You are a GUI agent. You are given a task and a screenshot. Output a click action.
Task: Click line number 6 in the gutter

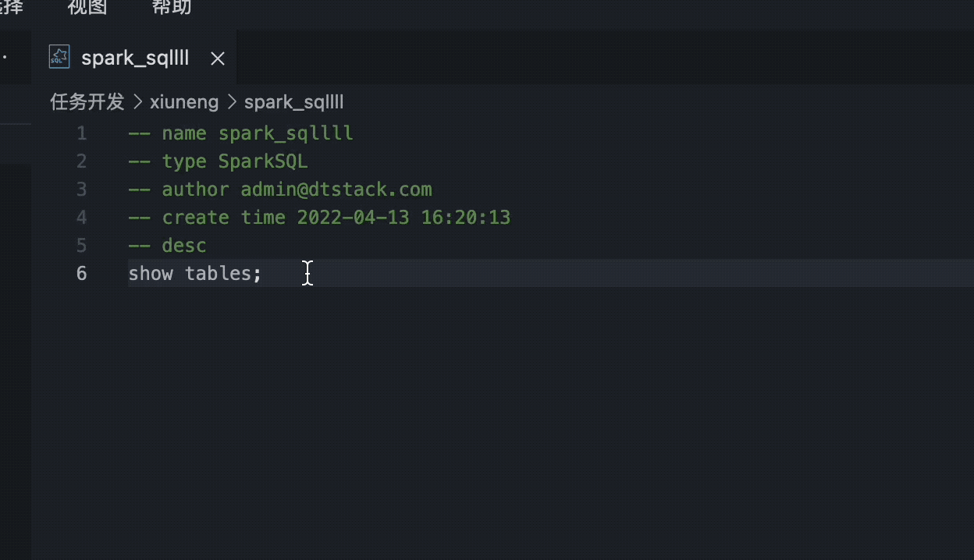(81, 273)
